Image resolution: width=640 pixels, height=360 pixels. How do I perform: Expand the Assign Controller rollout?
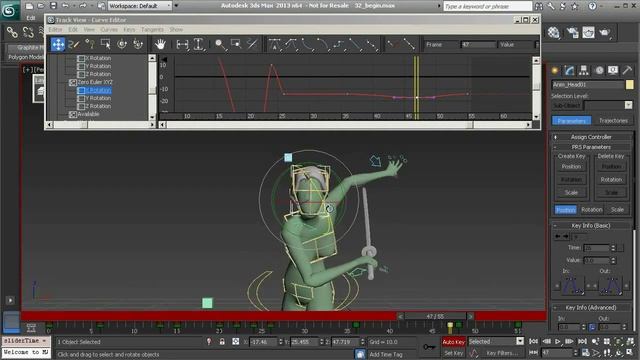(x=591, y=137)
